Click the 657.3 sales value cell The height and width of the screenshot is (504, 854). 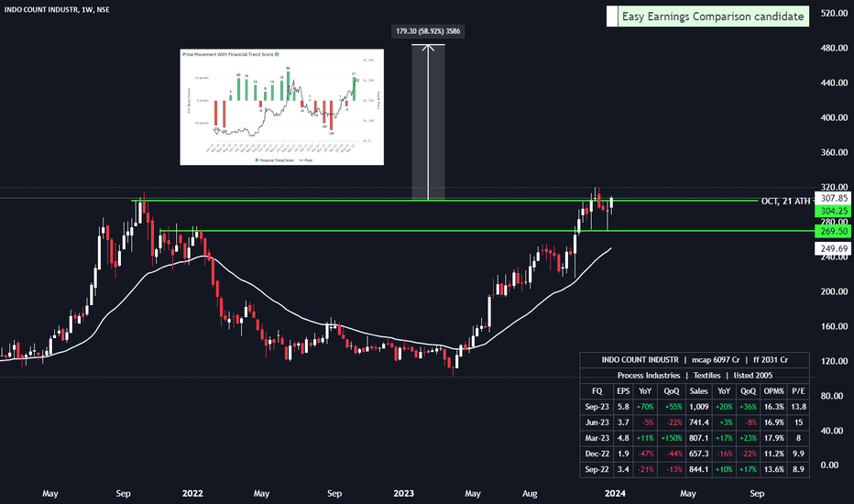(699, 454)
